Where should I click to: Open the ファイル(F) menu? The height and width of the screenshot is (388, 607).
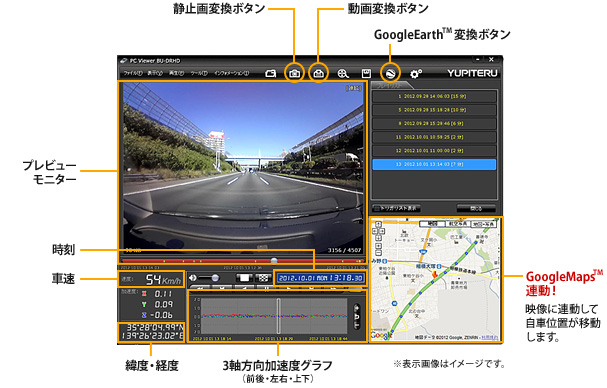click(132, 73)
